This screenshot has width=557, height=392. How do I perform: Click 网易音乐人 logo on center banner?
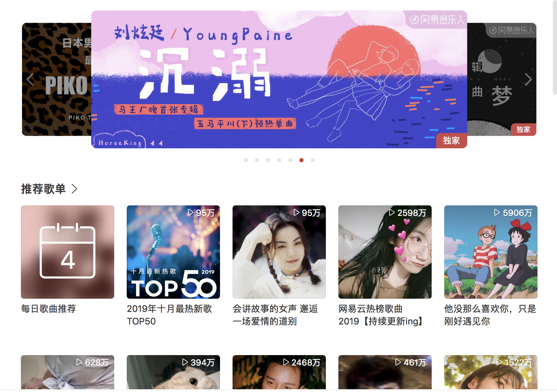pos(437,19)
